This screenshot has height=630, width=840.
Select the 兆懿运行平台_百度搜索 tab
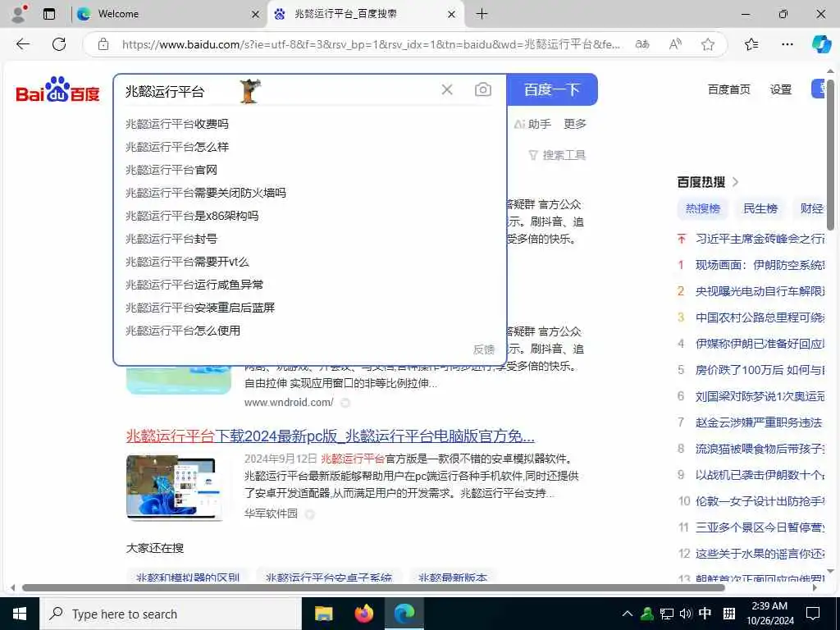click(365, 14)
